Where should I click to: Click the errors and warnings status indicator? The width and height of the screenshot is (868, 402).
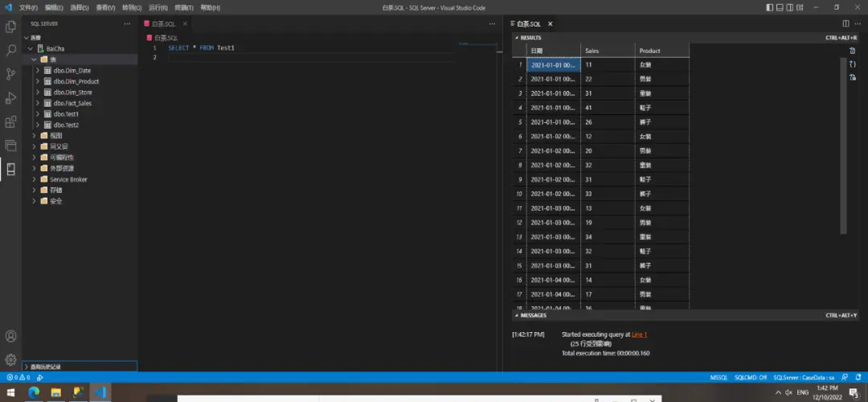point(18,377)
